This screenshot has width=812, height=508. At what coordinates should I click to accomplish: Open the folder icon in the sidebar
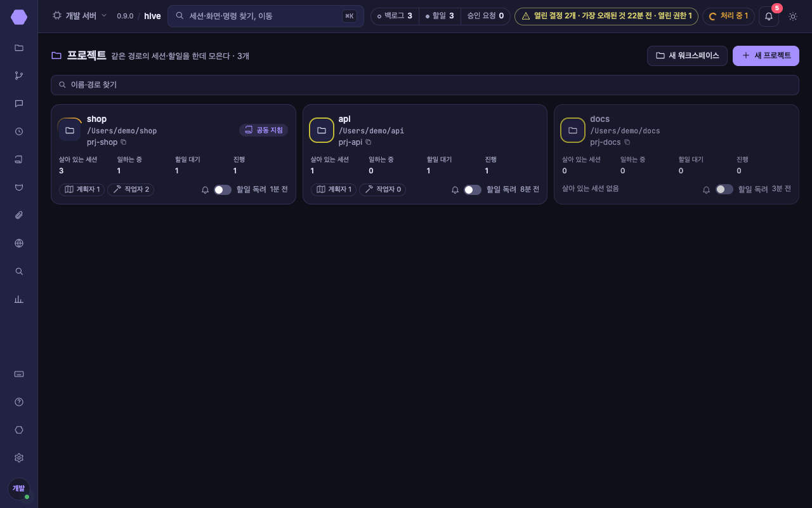point(19,48)
